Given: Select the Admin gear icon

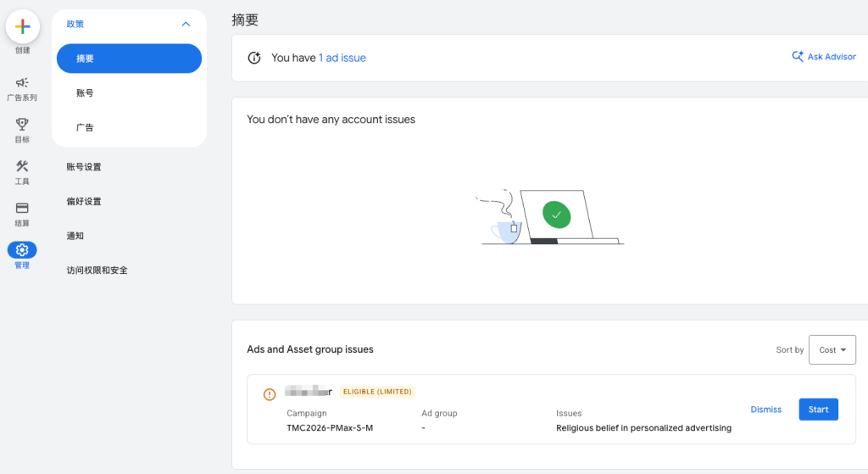Looking at the screenshot, I should click(x=22, y=250).
